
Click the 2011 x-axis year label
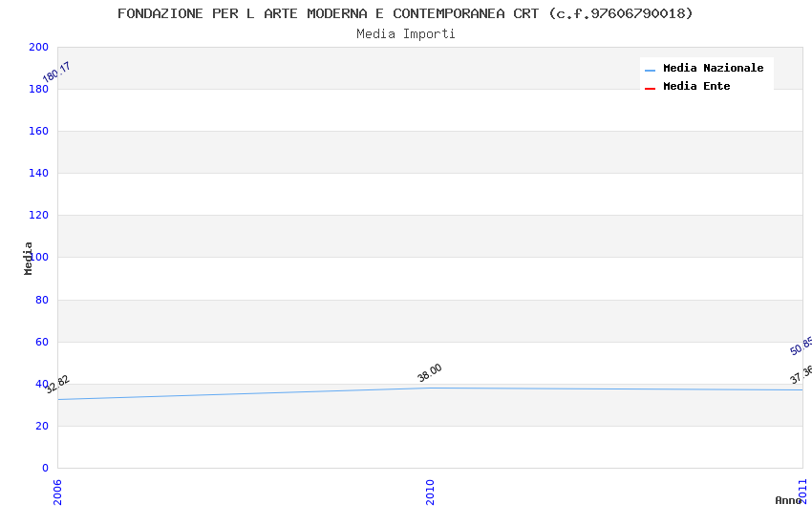click(802, 492)
